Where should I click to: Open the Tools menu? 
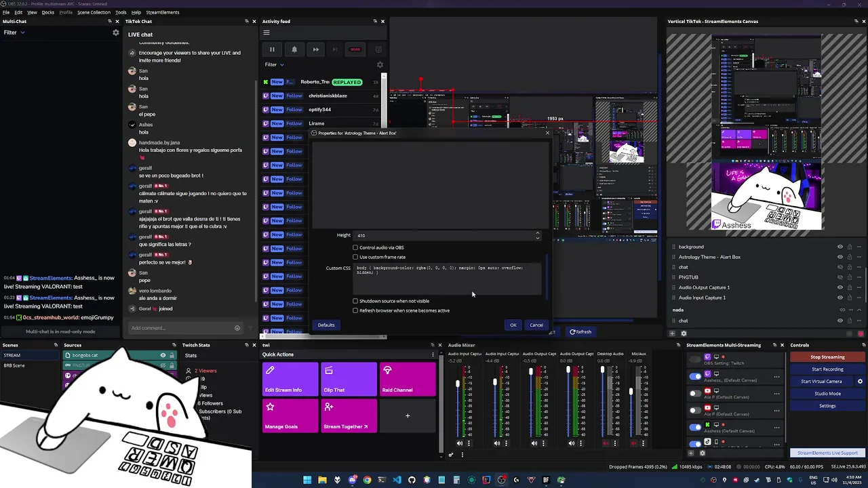pos(121,12)
